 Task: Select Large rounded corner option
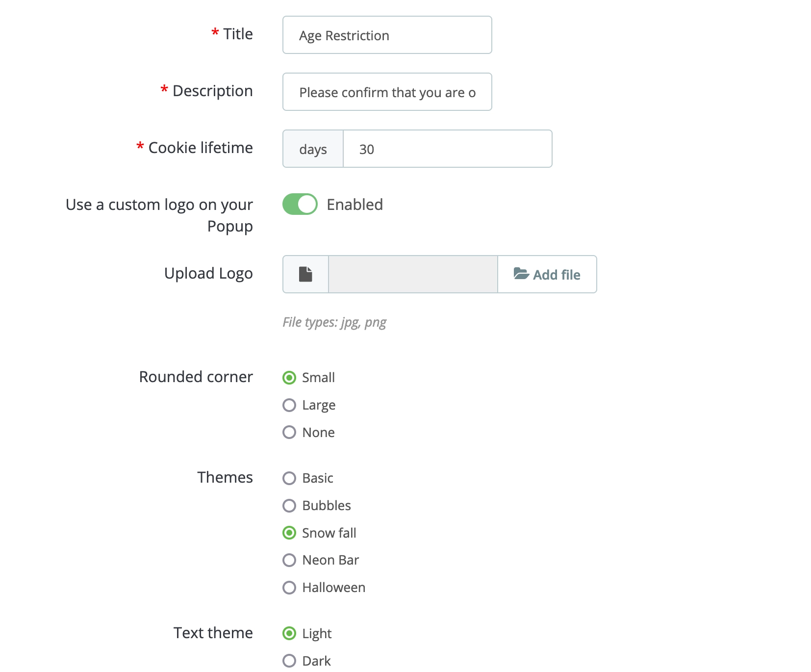click(290, 405)
